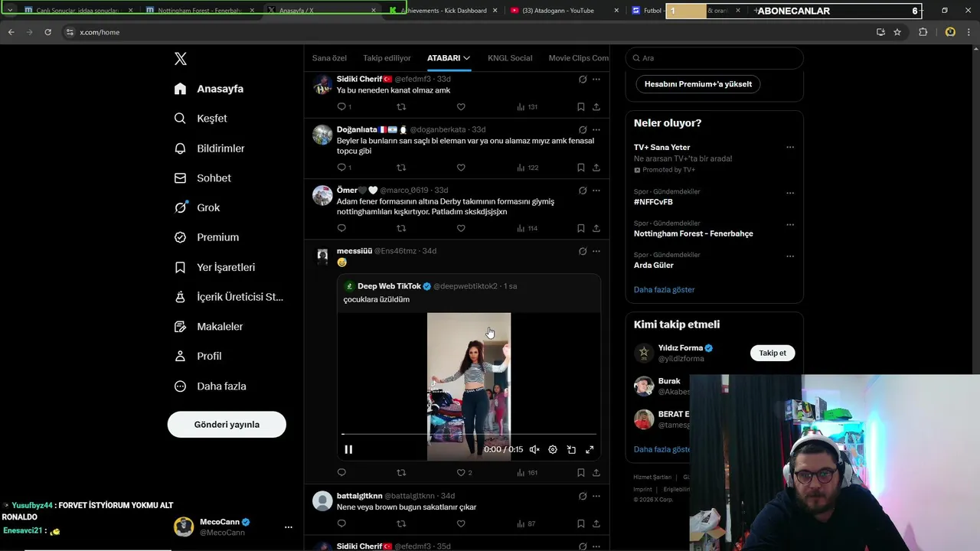Reply to Sidiki Cherif's kanat tweet
Screen dimensions: 980x551
[341, 106]
